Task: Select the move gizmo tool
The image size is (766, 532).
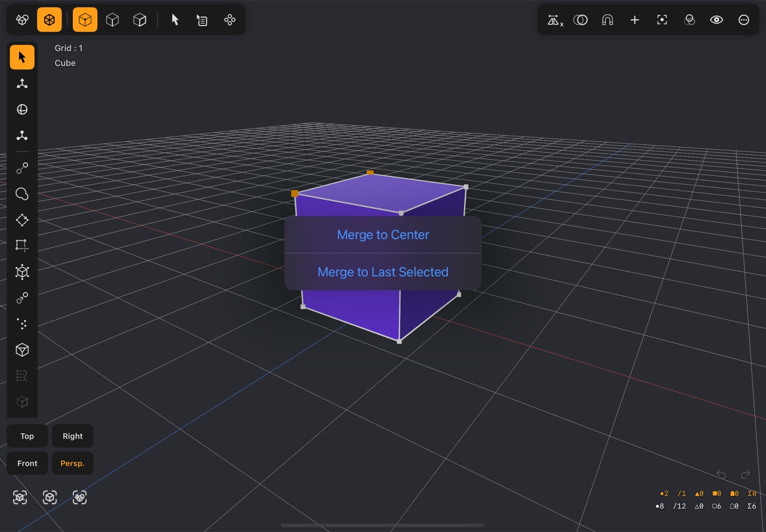Action: 22,83
